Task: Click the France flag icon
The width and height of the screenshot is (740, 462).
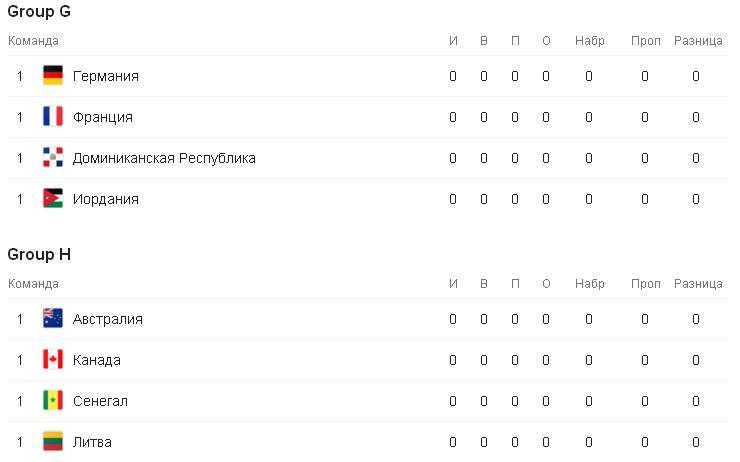Action: (x=53, y=117)
